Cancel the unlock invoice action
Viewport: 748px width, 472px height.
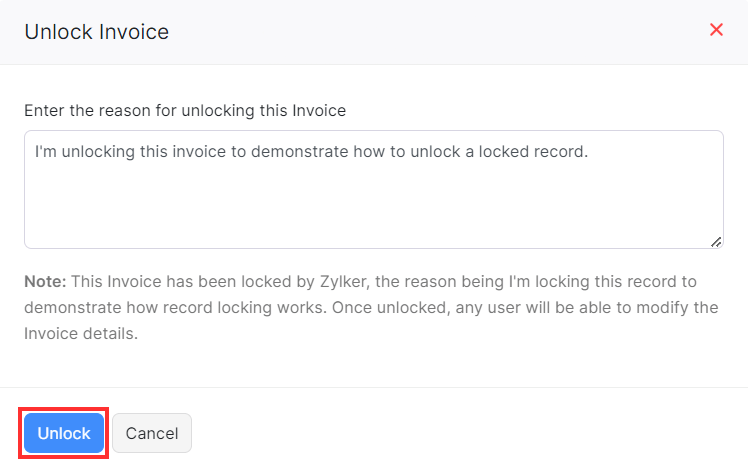pos(152,433)
